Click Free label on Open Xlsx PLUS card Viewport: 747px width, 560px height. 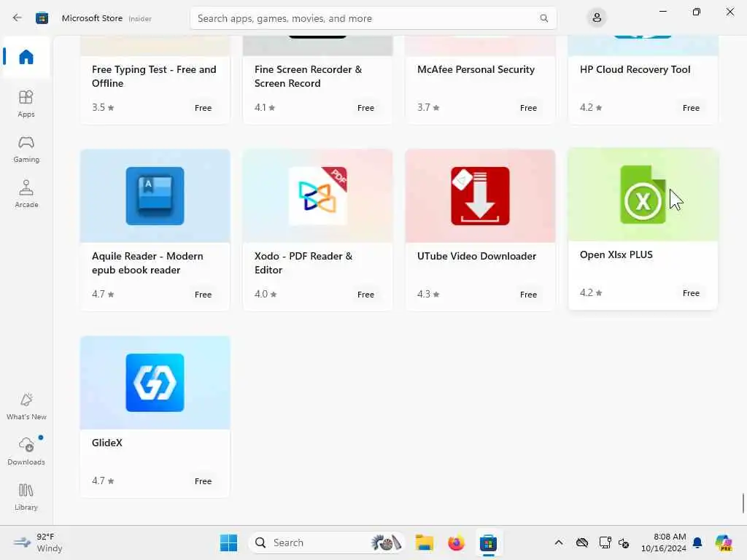click(691, 293)
